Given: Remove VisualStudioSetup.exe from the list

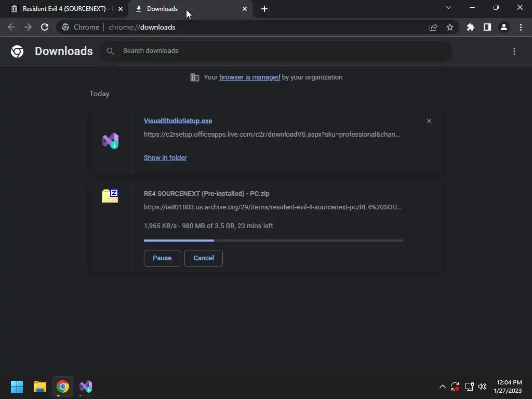Looking at the screenshot, I should point(429,121).
